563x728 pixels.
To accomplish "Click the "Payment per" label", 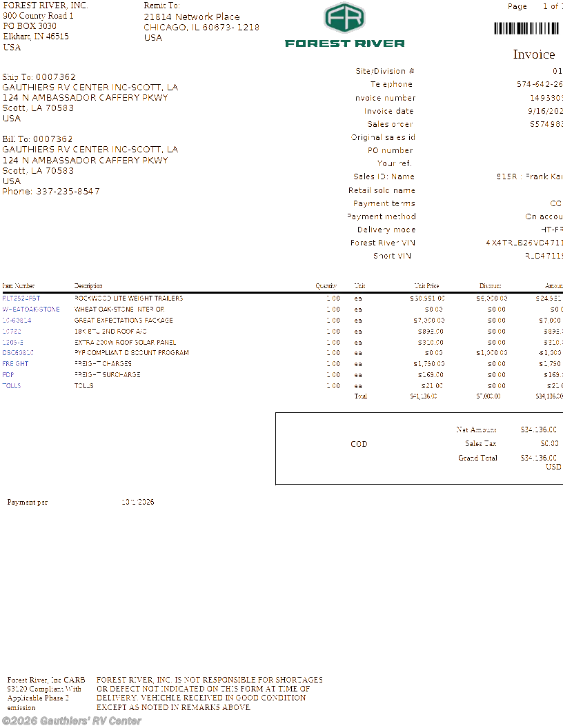I will [x=28, y=503].
